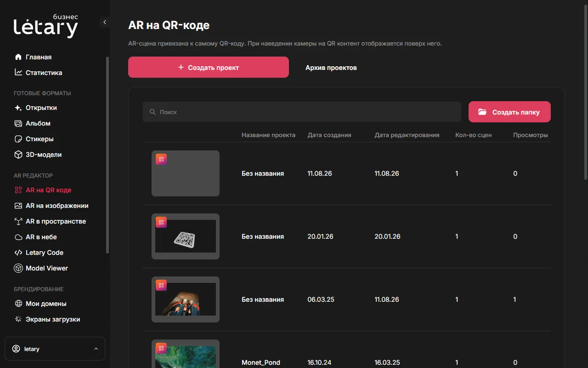Click Без названия in the 20.01.26 row
The width and height of the screenshot is (588, 368).
pyautogui.click(x=263, y=236)
